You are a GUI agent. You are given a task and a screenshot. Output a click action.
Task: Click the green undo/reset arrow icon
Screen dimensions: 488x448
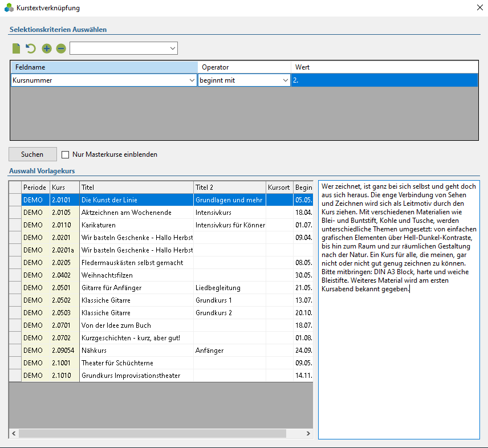(31, 48)
